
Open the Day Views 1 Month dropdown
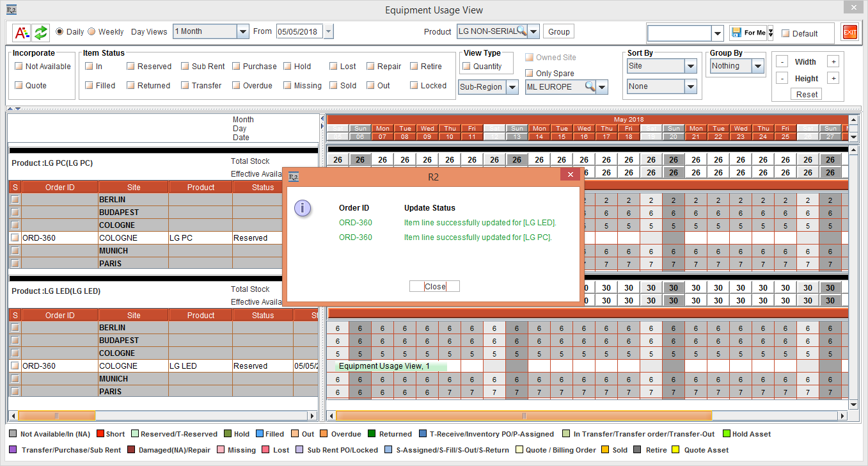pos(242,31)
